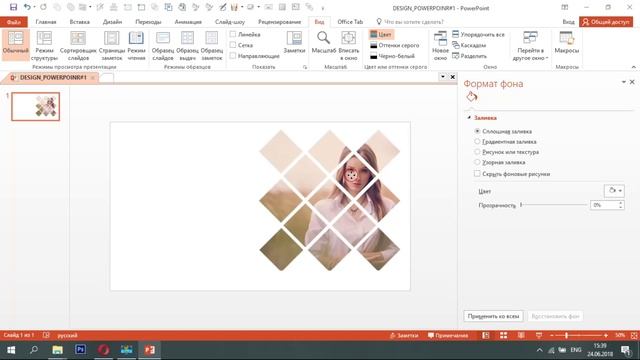640x360 pixels.
Task: Open the Transitions (Переходы) tab
Action: 148,22
